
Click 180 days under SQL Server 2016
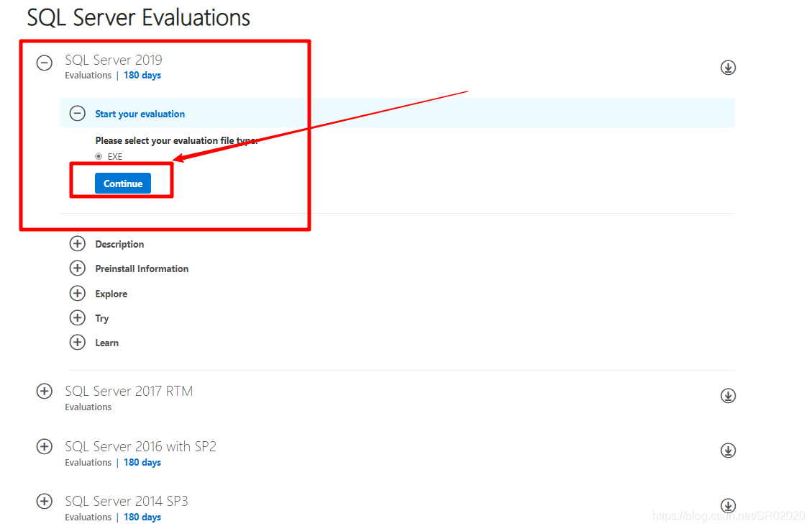tap(142, 462)
